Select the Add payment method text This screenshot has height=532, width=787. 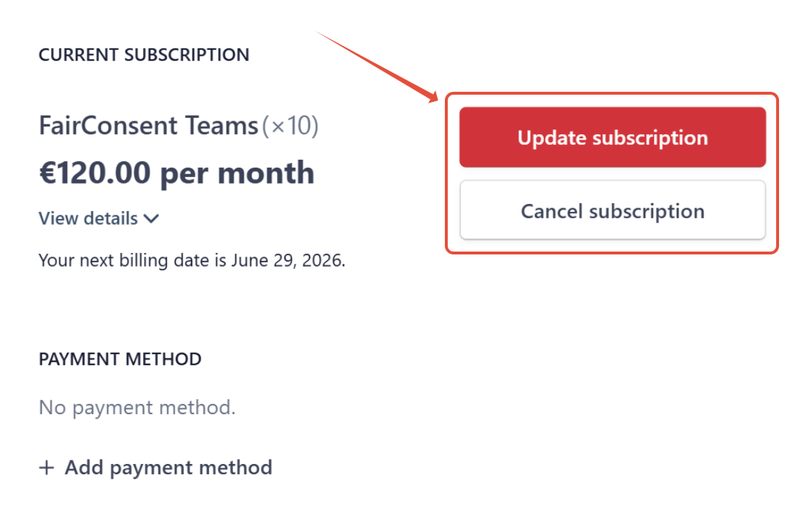point(168,468)
